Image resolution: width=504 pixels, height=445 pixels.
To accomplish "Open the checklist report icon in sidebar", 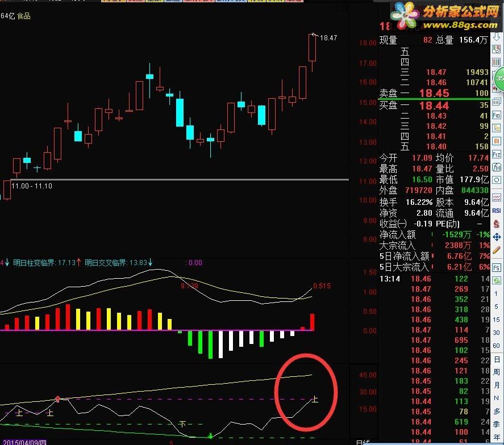I will coord(497,49).
